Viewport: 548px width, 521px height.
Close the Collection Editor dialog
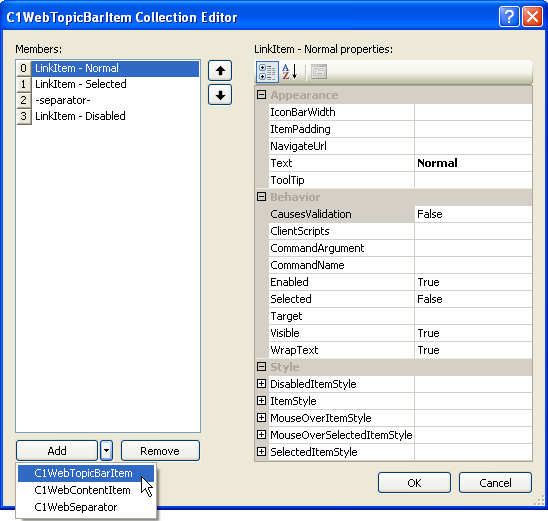coord(532,17)
